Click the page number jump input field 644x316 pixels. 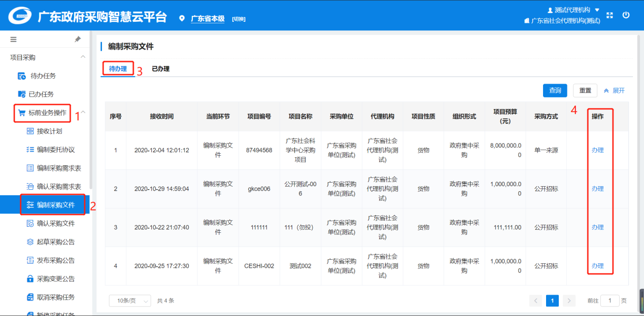pos(609,301)
